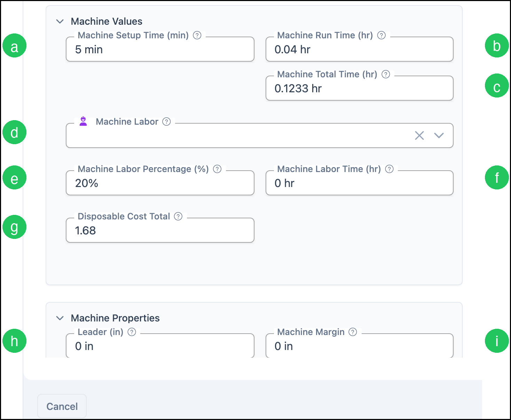Click help icon beside Machine Labor Percentage

(217, 169)
